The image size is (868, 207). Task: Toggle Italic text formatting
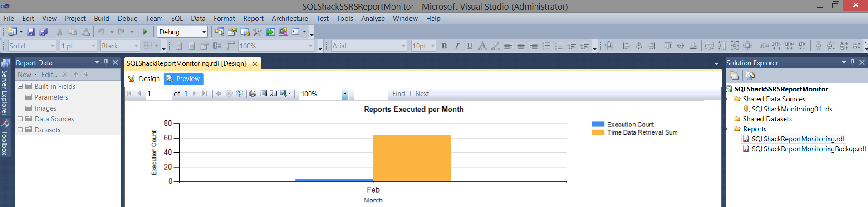pyautogui.click(x=457, y=46)
